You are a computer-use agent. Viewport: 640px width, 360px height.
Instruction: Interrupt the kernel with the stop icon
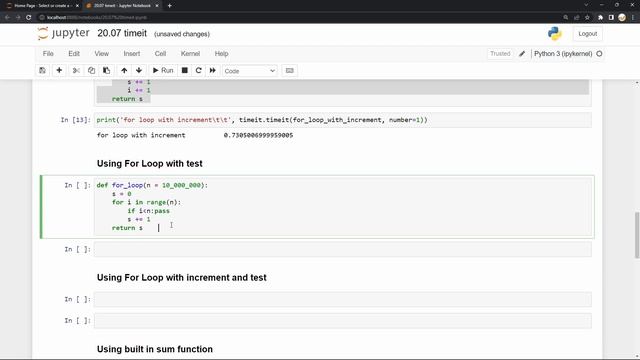point(184,71)
